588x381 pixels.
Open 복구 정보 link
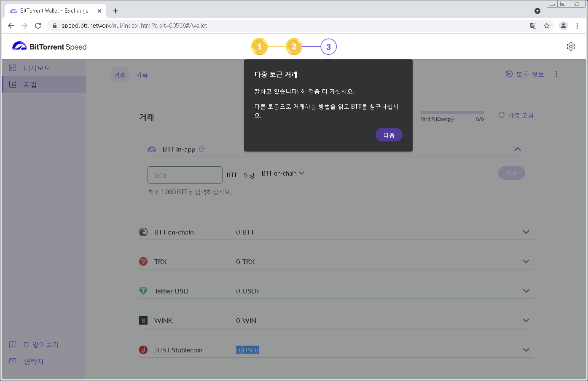(525, 74)
